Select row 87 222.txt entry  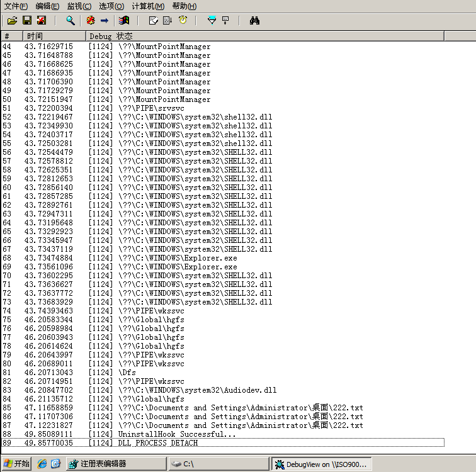[223, 425]
